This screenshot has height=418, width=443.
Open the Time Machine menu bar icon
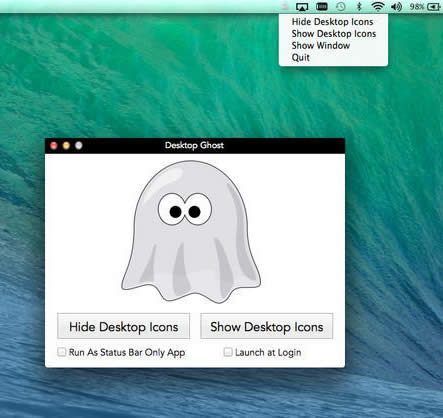pyautogui.click(x=340, y=6)
